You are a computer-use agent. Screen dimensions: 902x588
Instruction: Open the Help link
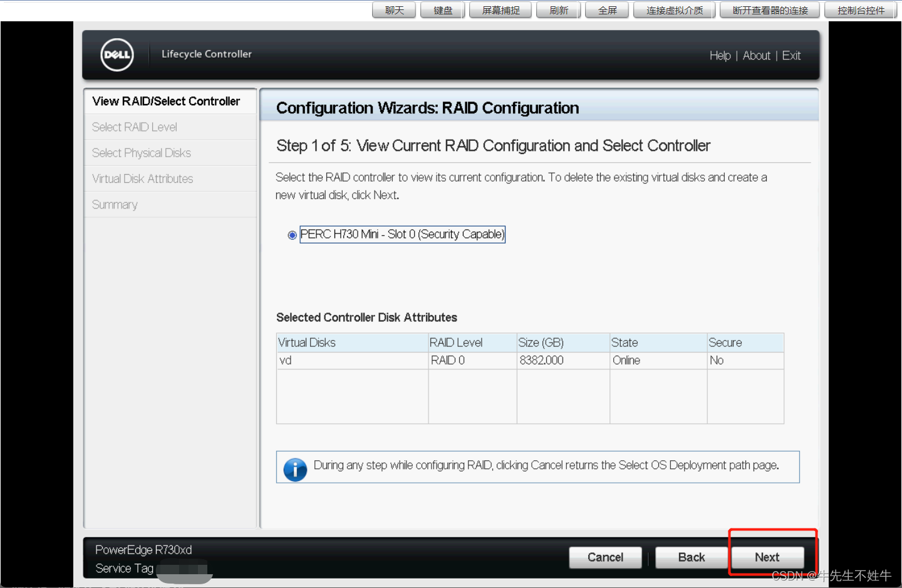click(x=720, y=56)
